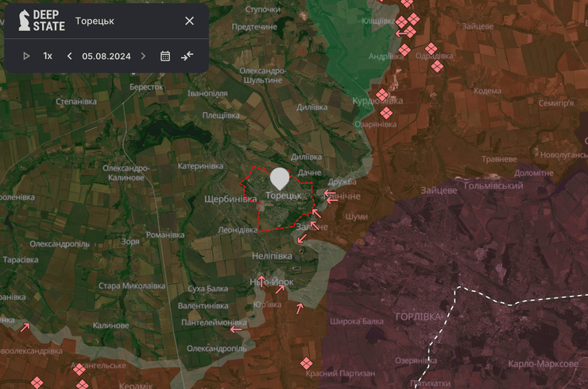The width and height of the screenshot is (588, 389).
Task: Click the red diamond marker near Курдюмівка
Action: [x=382, y=95]
